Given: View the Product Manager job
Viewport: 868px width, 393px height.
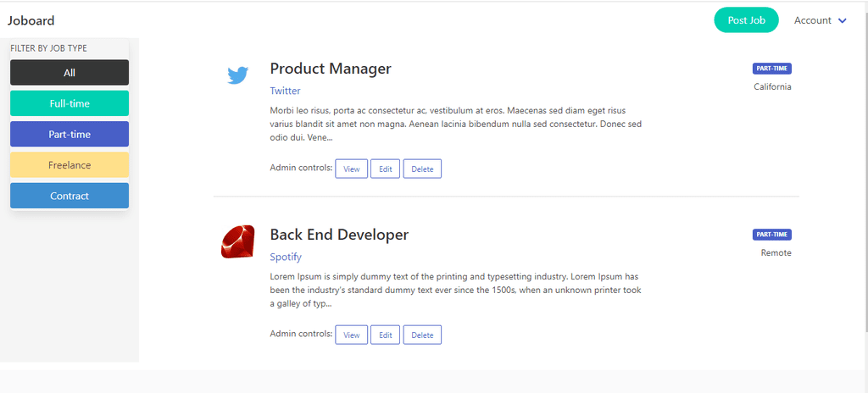Looking at the screenshot, I should [352, 169].
